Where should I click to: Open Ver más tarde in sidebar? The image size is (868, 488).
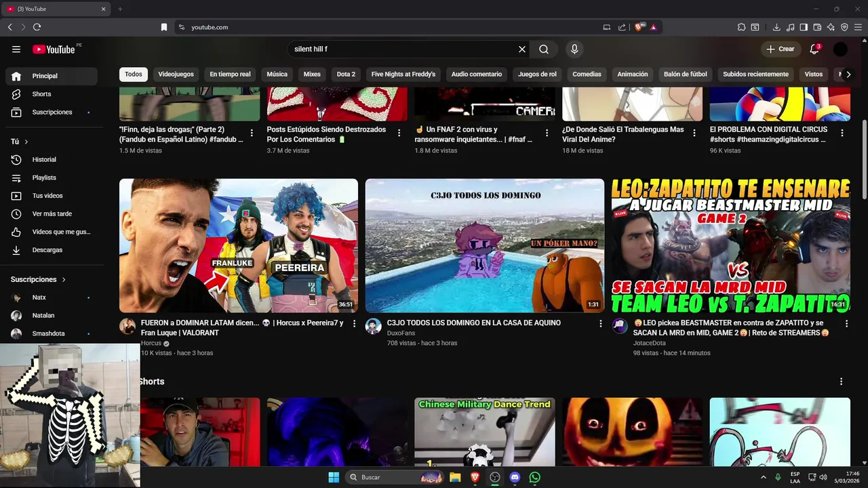point(52,213)
